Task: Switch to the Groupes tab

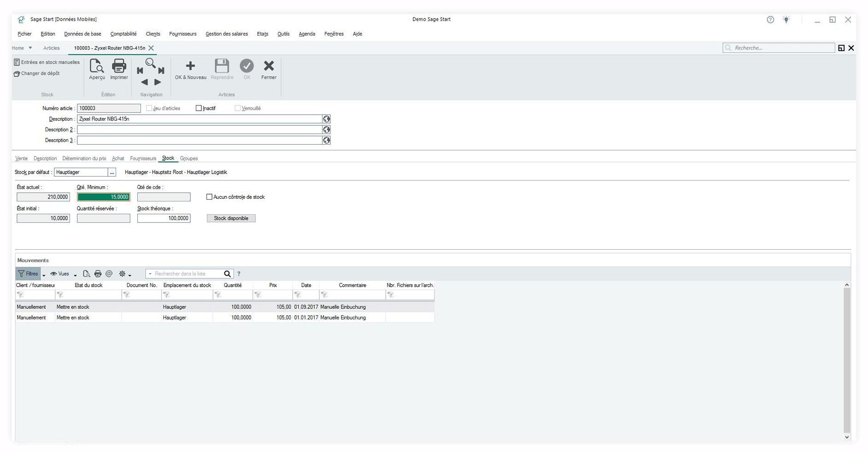Action: pyautogui.click(x=189, y=159)
